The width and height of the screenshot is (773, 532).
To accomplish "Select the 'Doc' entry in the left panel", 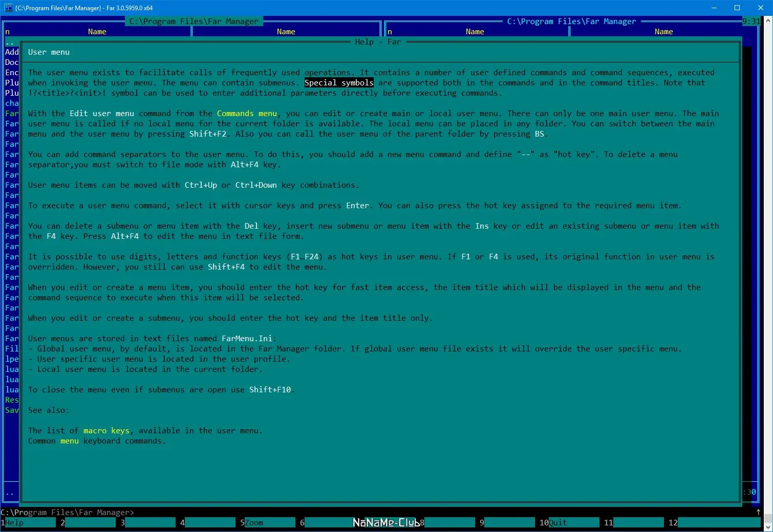I will (x=12, y=62).
